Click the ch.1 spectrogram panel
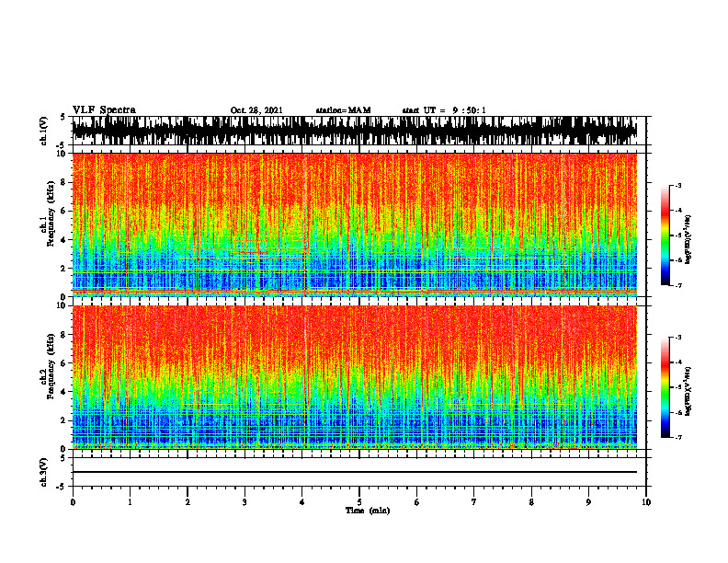The width and height of the screenshot is (728, 563). tap(354, 224)
